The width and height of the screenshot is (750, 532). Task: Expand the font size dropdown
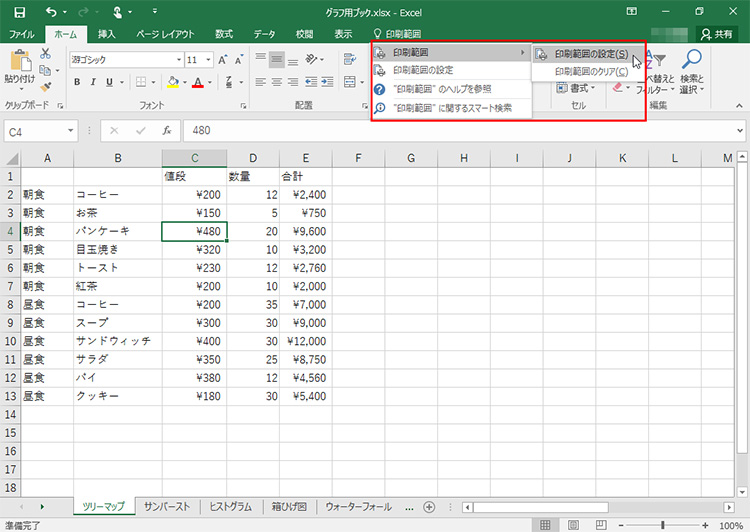pyautogui.click(x=207, y=60)
